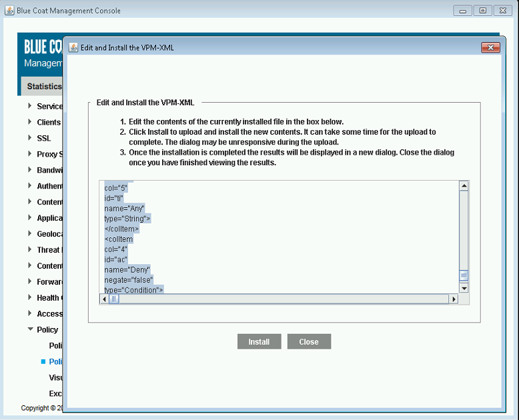
Task: Select the blue highlighted Policy sub-item
Action: [x=55, y=362]
